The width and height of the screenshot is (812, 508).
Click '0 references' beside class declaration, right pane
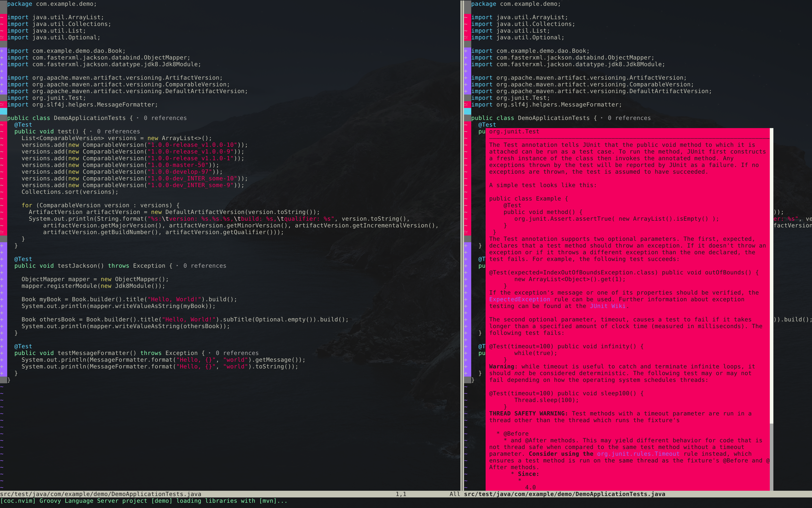coord(629,118)
